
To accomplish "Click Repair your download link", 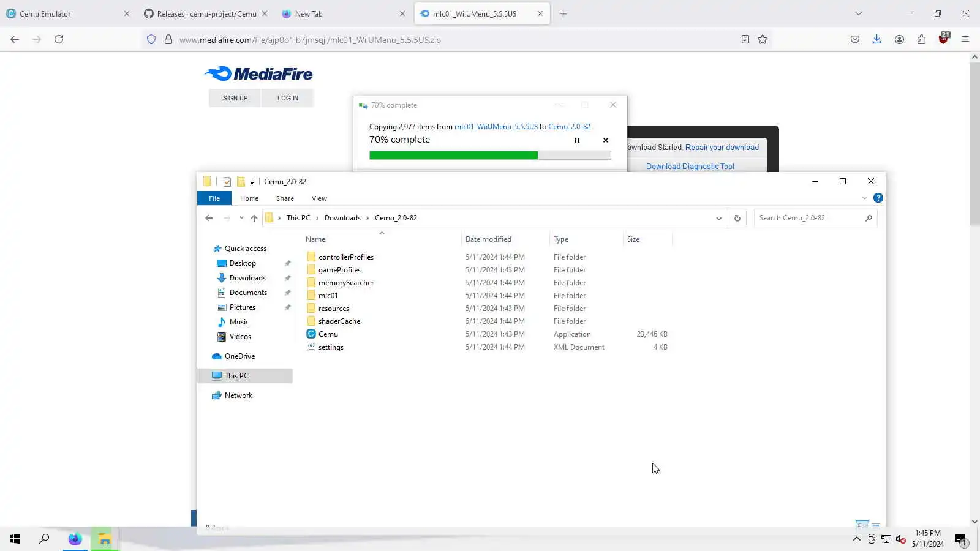I will tap(722, 148).
